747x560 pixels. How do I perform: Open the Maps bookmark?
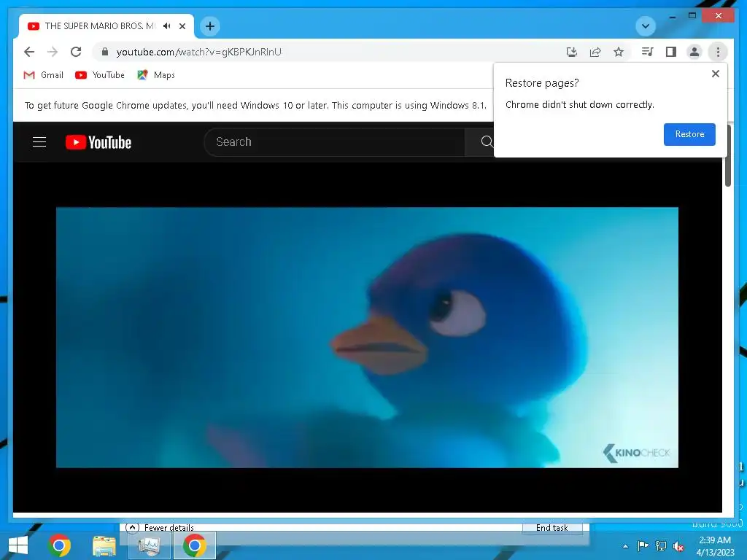pos(156,75)
